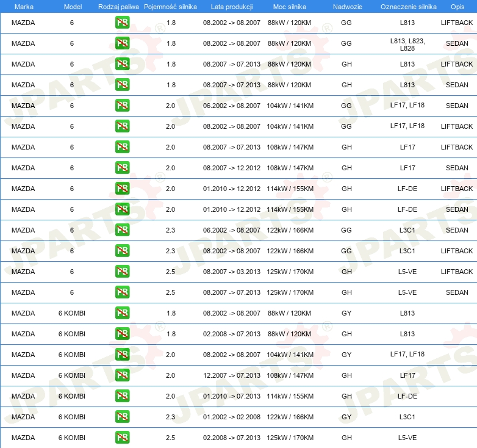The image size is (477, 448).
Task: Click fuel icon in KOMBI LF-DE row
Action: point(122,396)
